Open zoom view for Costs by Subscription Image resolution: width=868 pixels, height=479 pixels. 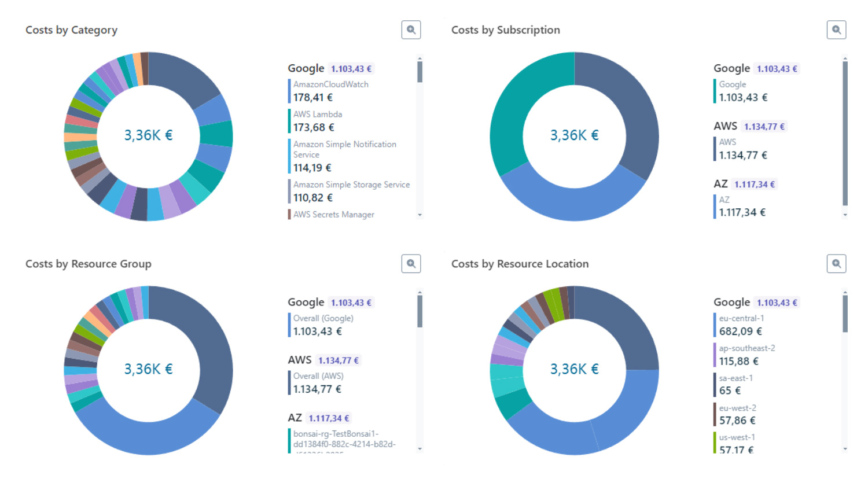click(x=836, y=30)
